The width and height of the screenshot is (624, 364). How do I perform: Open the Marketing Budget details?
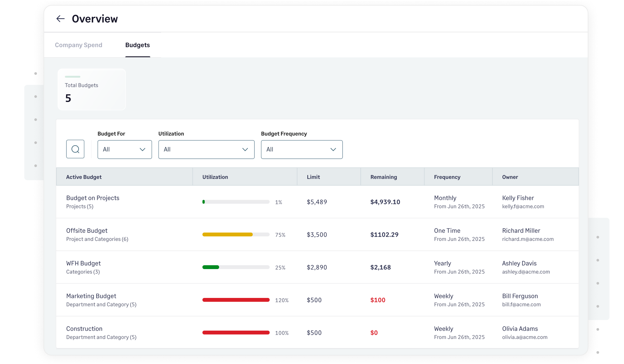click(91, 296)
